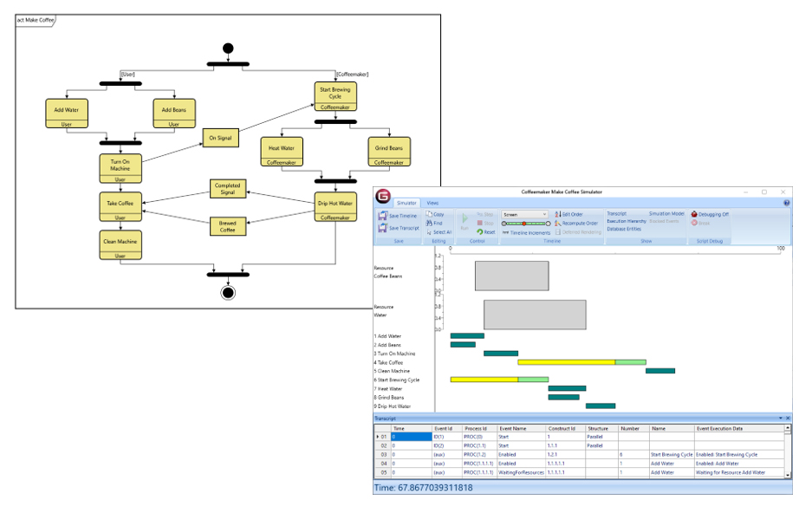The height and width of the screenshot is (513, 812).
Task: Click the Save Transcript icon
Action: [x=382, y=228]
